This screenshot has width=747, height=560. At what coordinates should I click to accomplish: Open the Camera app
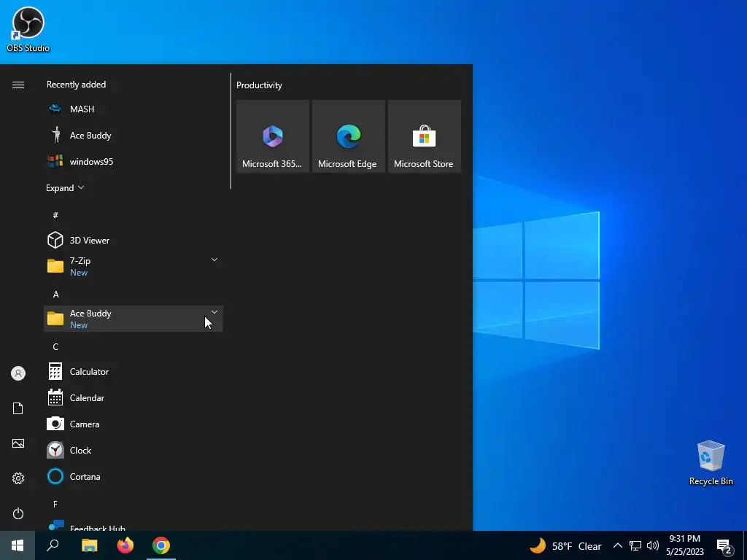click(133, 424)
